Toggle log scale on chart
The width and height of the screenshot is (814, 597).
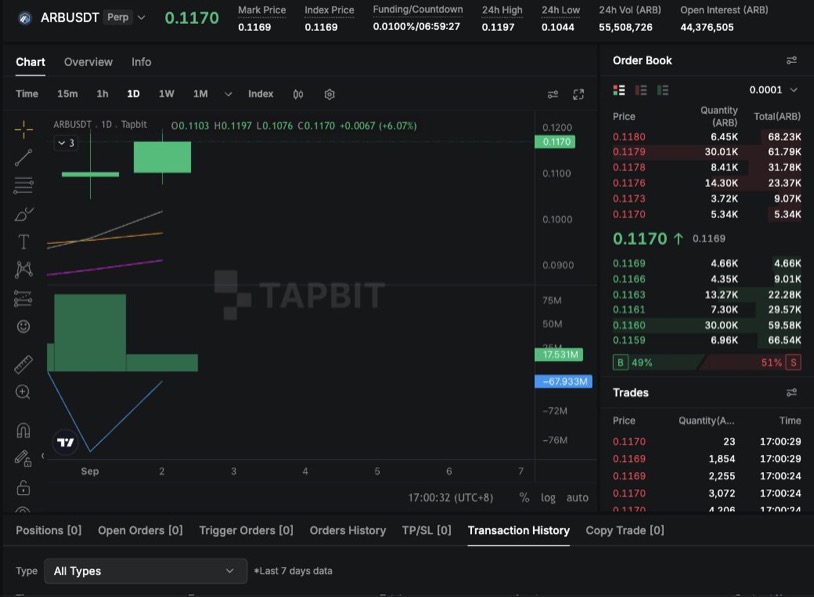[x=548, y=497]
